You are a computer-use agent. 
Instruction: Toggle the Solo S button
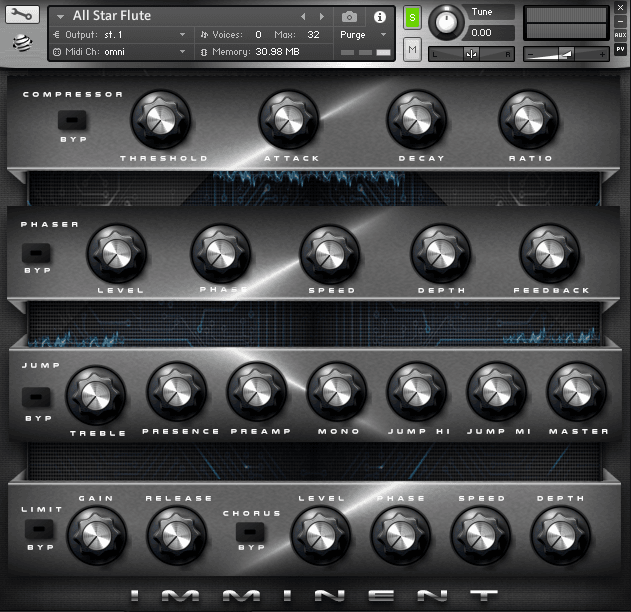(412, 18)
